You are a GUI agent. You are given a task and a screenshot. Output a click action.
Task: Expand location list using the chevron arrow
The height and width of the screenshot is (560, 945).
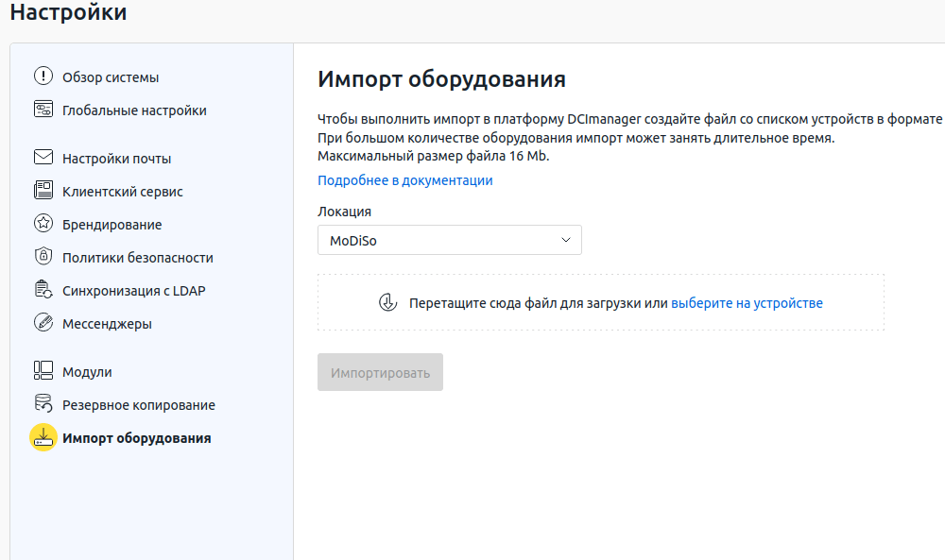(x=566, y=240)
